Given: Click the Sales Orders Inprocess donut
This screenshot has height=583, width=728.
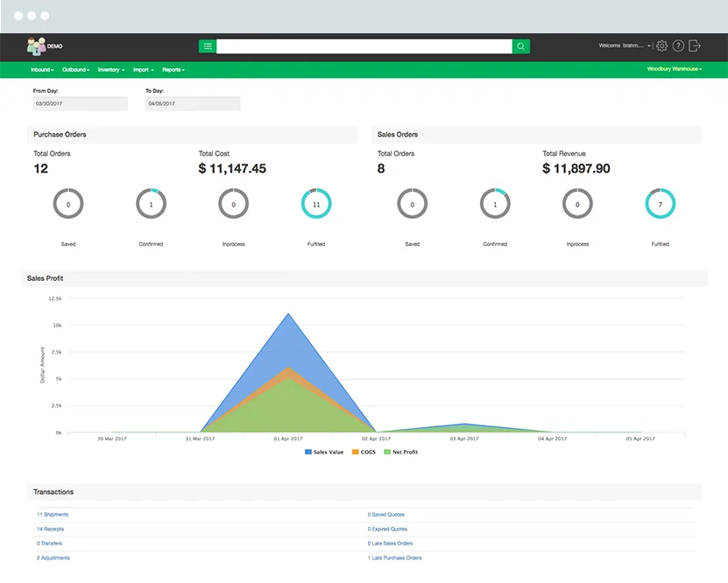Looking at the screenshot, I should point(577,204).
